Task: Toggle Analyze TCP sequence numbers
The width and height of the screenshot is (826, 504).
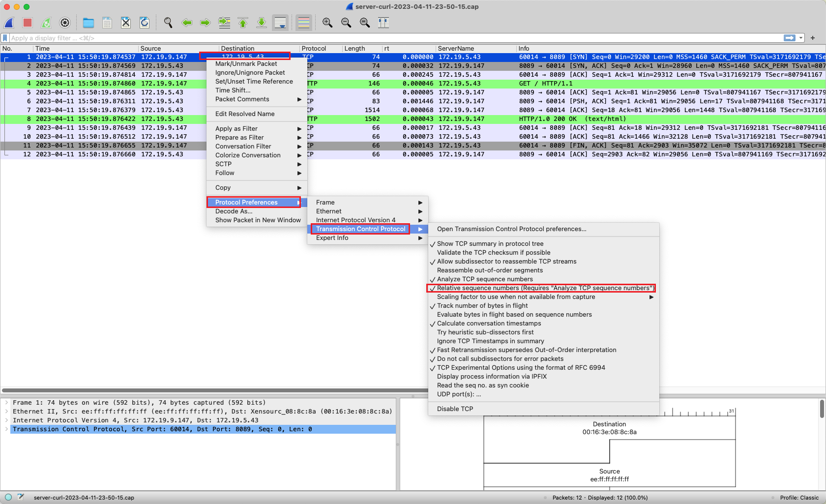Action: (485, 279)
